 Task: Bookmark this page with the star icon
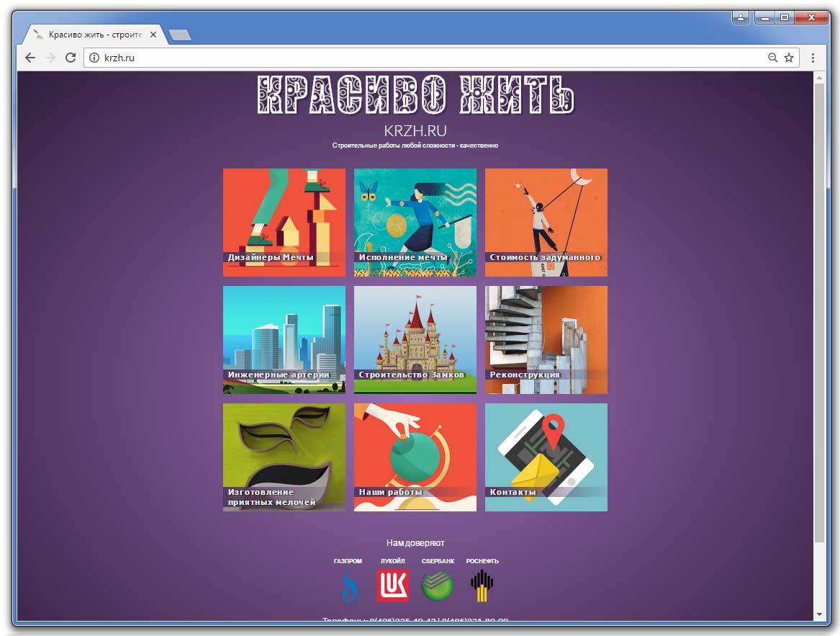point(789,58)
